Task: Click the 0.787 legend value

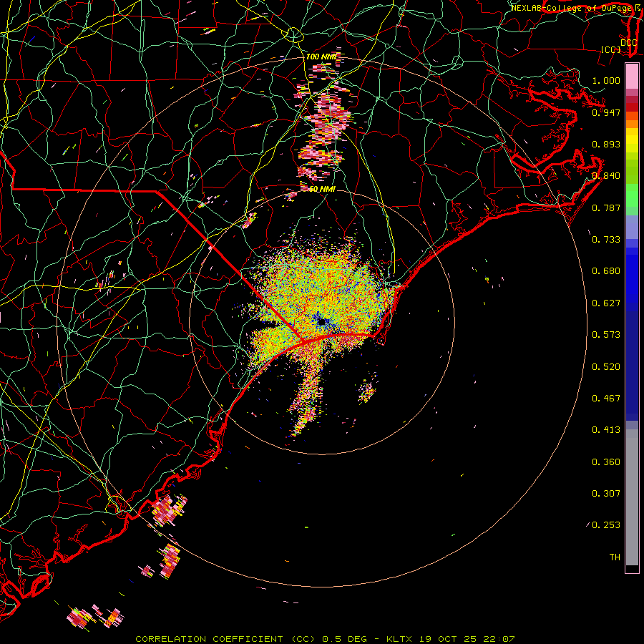Action: [x=606, y=208]
